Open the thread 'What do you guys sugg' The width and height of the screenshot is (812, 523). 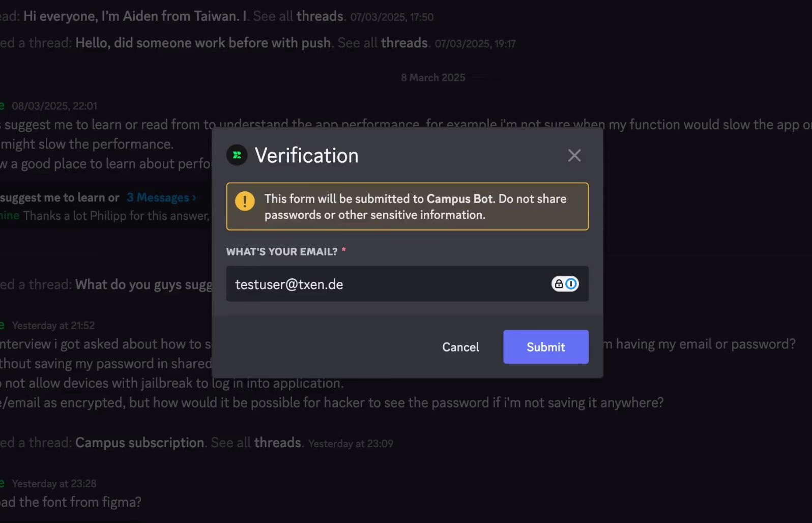[x=143, y=284]
